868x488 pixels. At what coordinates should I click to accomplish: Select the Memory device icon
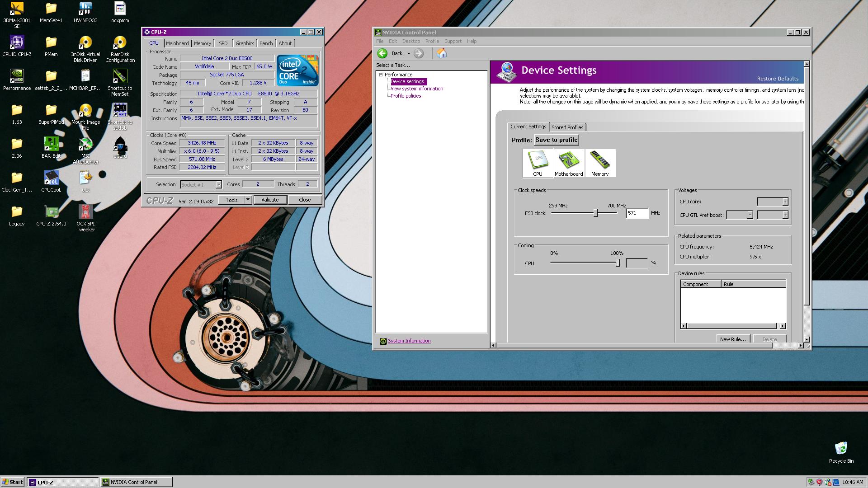coord(600,163)
